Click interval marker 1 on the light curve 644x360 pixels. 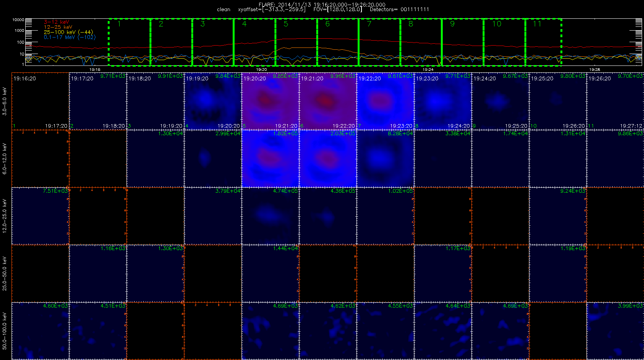pyautogui.click(x=119, y=24)
